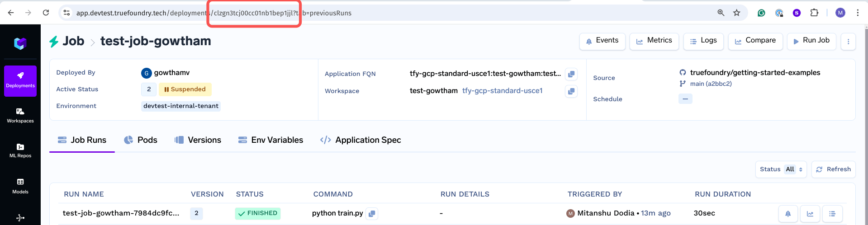Click the FINISHED status badge

click(258, 213)
